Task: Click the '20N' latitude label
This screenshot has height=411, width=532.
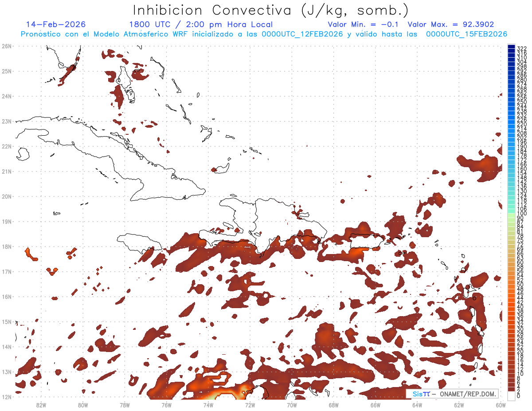Action: point(6,196)
